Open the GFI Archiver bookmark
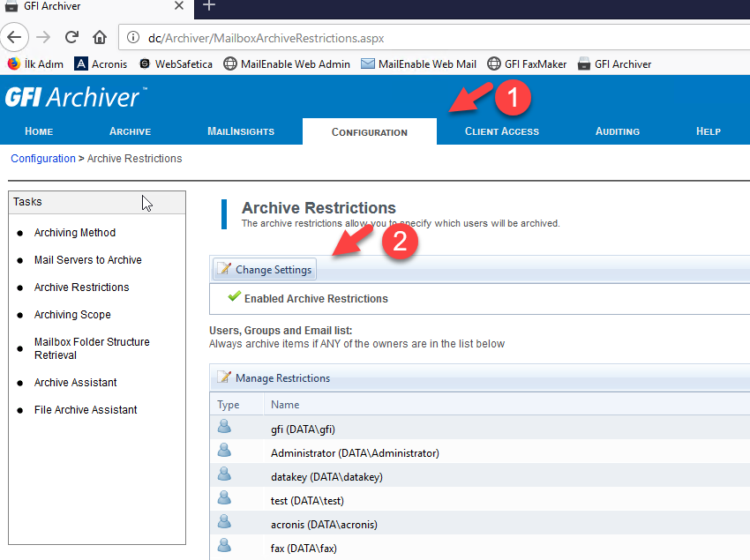Image resolution: width=750 pixels, height=560 pixels. coord(615,64)
